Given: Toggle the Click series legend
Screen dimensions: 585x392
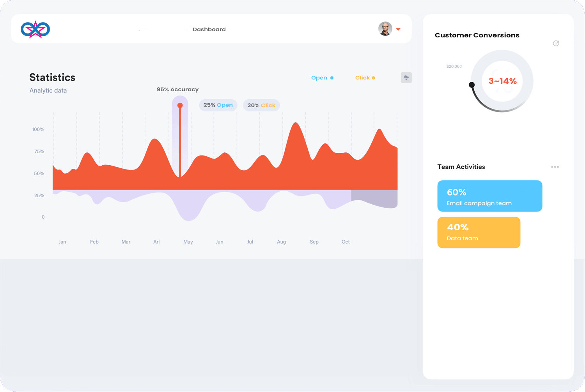Looking at the screenshot, I should click(x=365, y=78).
